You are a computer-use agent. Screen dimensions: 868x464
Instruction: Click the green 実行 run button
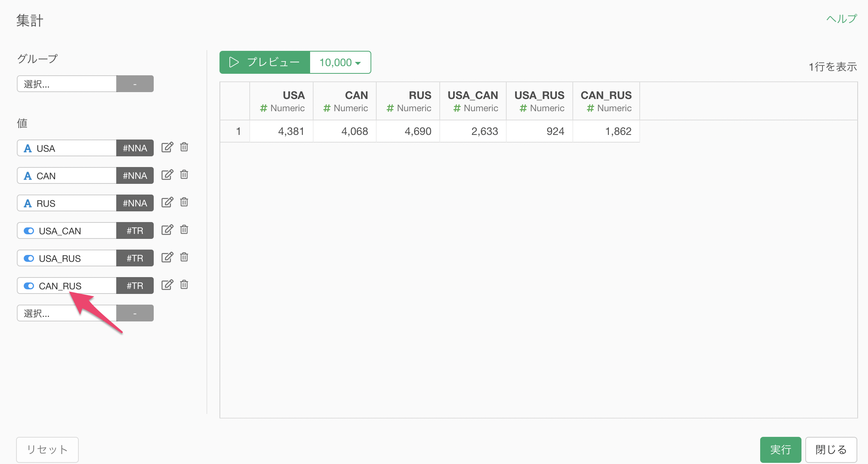(780, 450)
